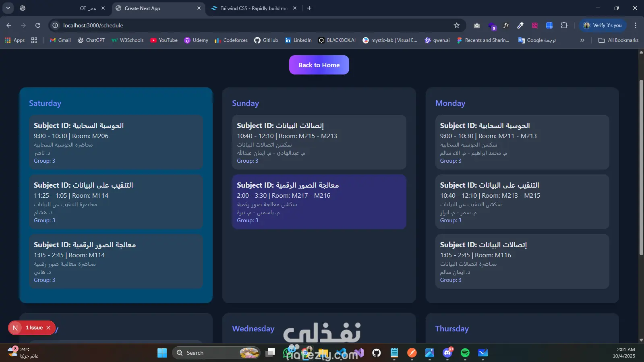Select Monday card Room M213 - M215
The width and height of the screenshot is (644, 362).
tap(522, 202)
